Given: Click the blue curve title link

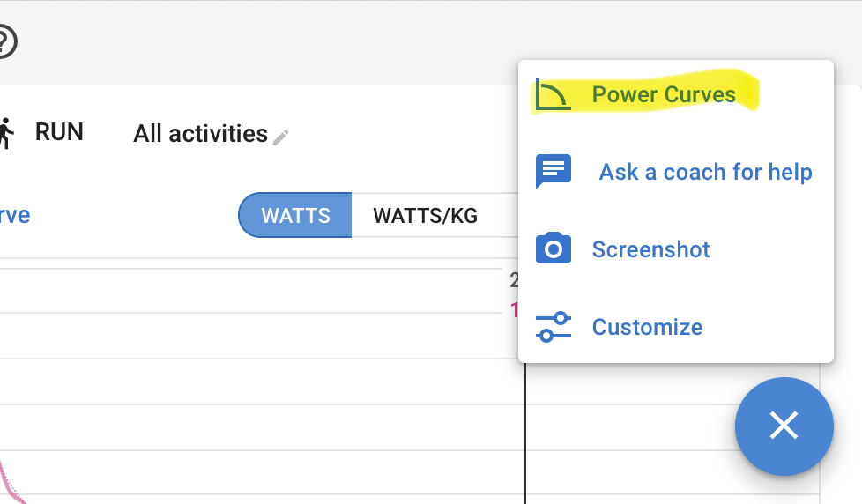Looking at the screenshot, I should click(15, 215).
